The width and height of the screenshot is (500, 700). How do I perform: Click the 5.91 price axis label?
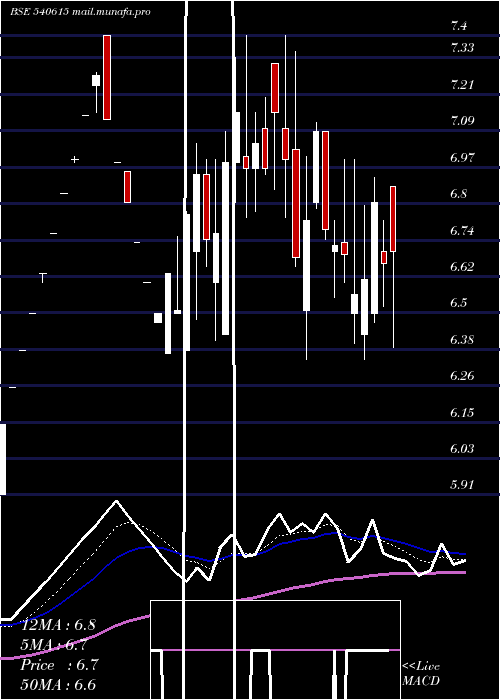[462, 485]
